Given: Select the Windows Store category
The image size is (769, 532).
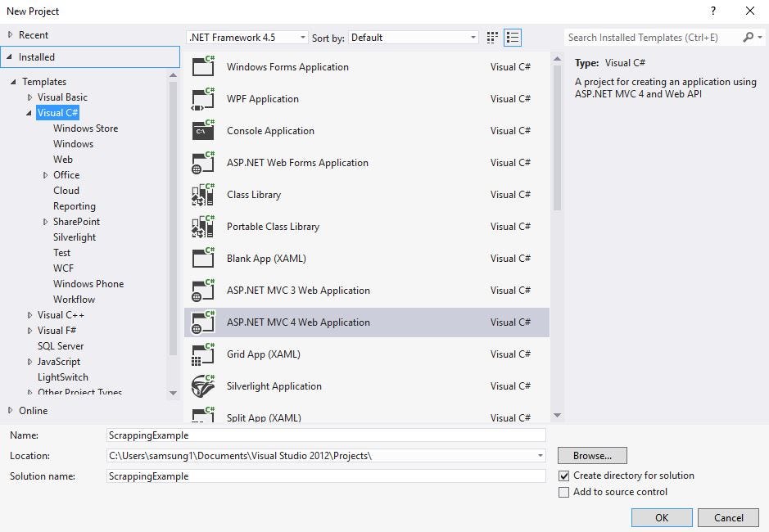Looking at the screenshot, I should (85, 128).
